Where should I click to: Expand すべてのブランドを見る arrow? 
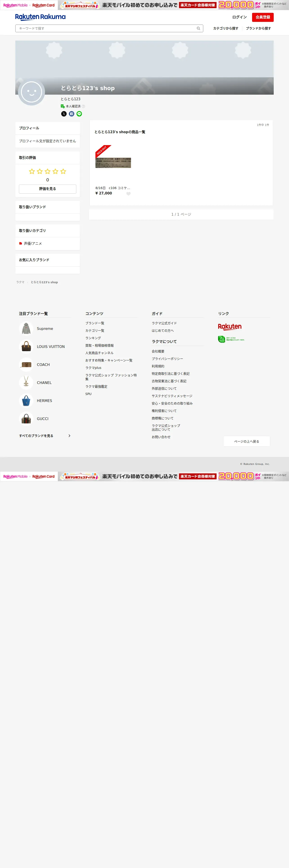[x=69, y=436]
